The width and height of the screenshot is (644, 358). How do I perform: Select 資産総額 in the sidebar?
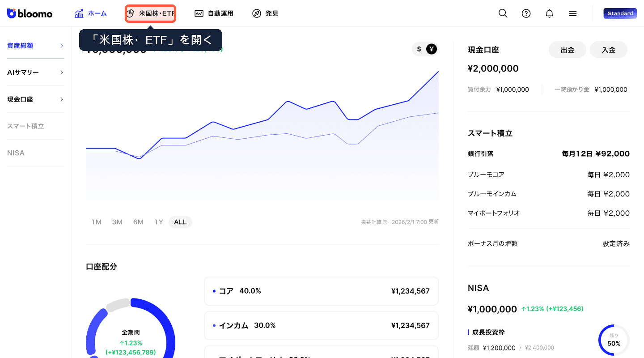click(x=36, y=46)
